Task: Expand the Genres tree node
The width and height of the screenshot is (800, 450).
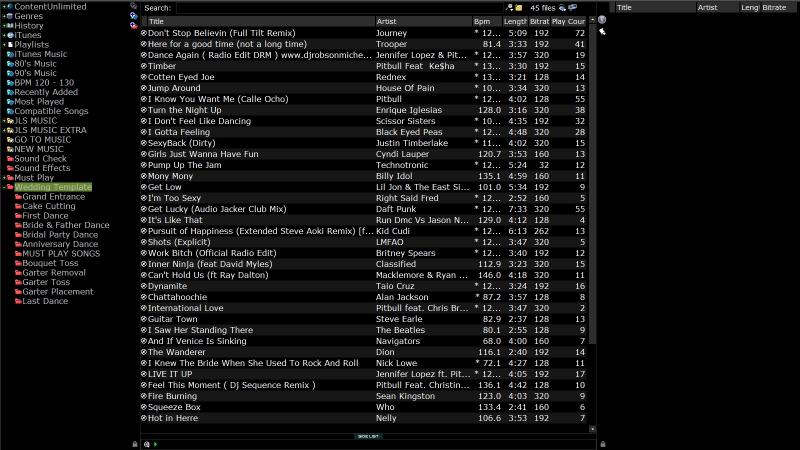Action: pyautogui.click(x=4, y=16)
